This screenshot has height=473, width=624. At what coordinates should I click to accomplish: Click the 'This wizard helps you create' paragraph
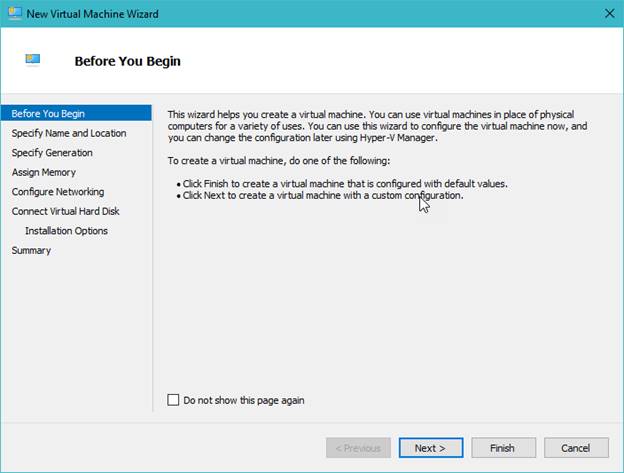tap(377, 126)
